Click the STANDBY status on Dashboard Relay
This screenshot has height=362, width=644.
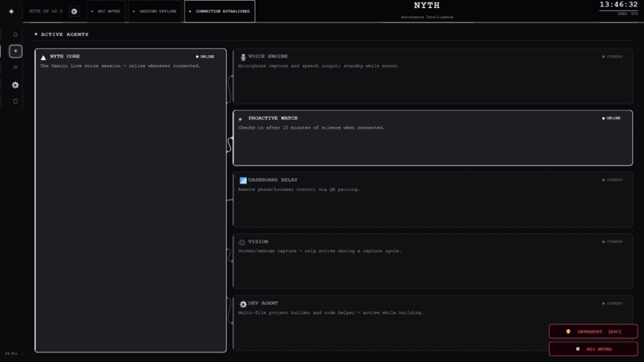[x=612, y=180]
